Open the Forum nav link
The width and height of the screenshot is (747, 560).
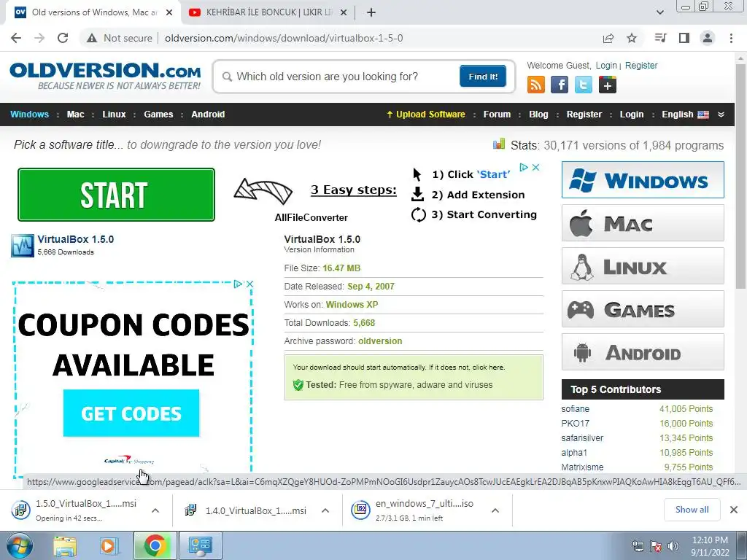(x=497, y=114)
